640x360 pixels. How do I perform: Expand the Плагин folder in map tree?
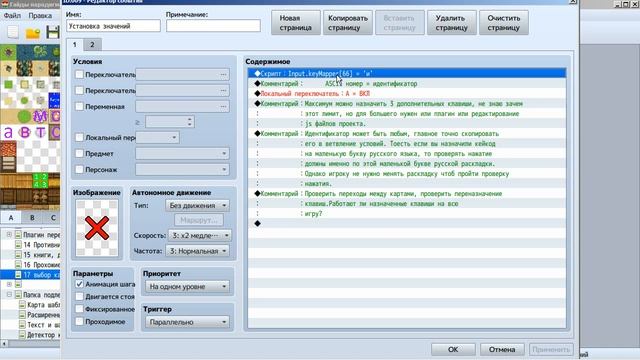tap(9, 235)
